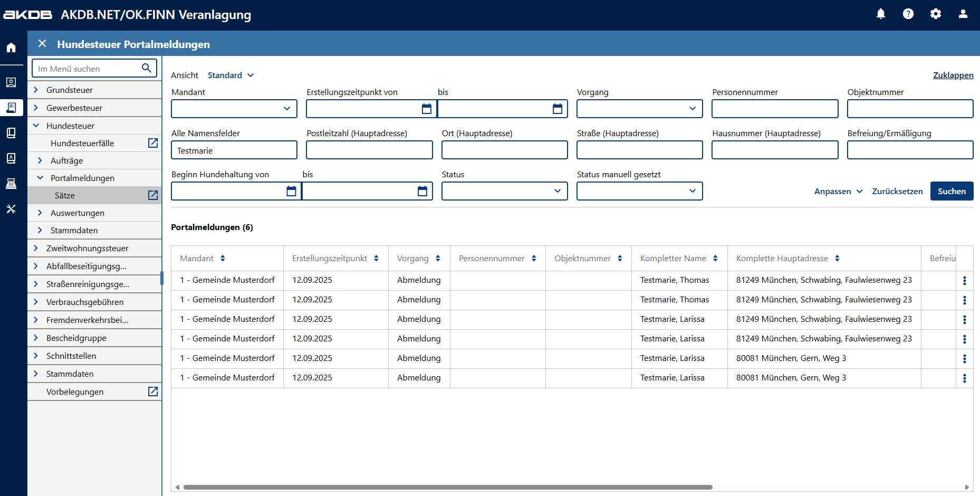Click the home icon in left rail
Image resolution: width=980 pixels, height=496 pixels.
click(x=11, y=48)
